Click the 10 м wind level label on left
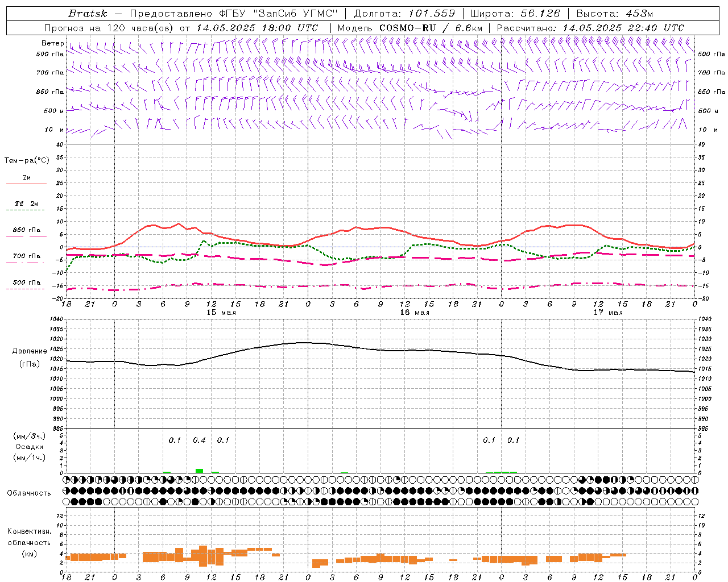Image resolution: width=728 pixels, height=582 pixels. [55, 130]
